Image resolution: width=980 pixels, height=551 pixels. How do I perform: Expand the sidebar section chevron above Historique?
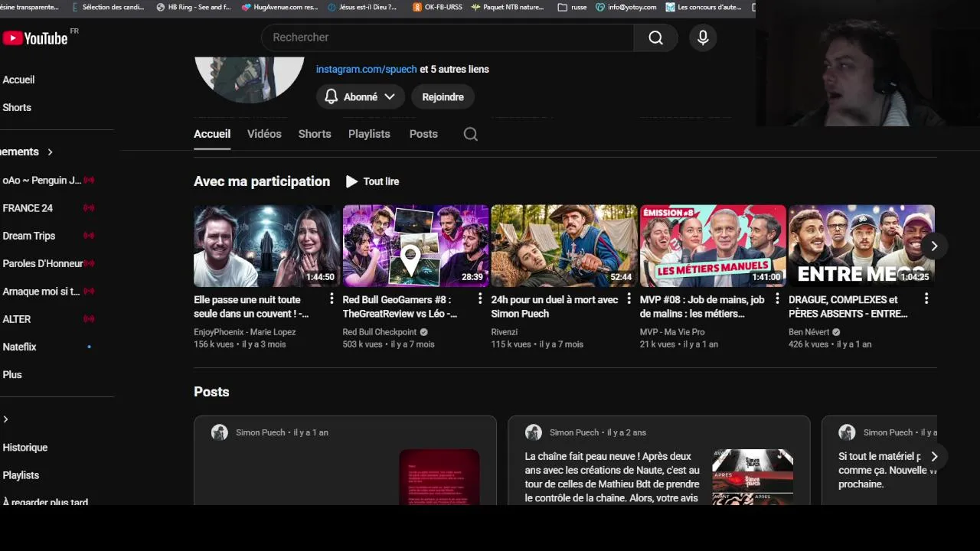coord(5,419)
